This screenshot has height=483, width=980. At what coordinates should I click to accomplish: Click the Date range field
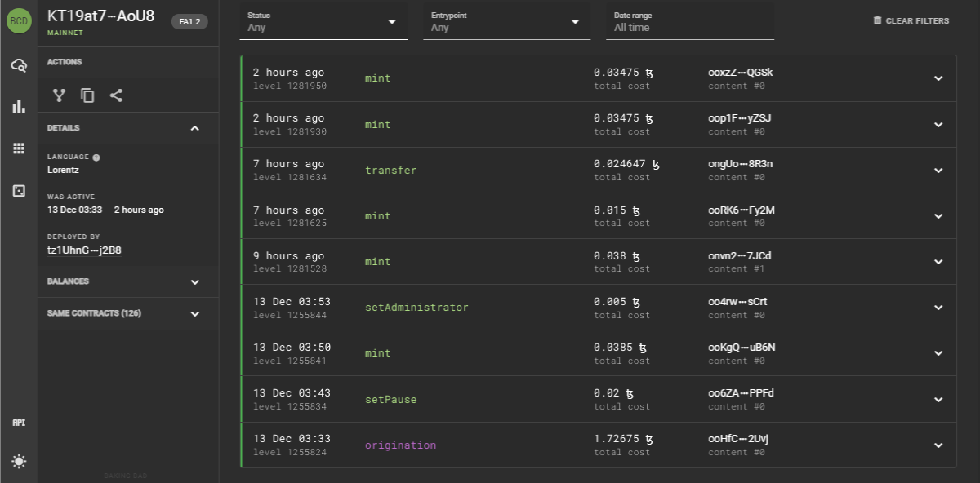coord(689,22)
